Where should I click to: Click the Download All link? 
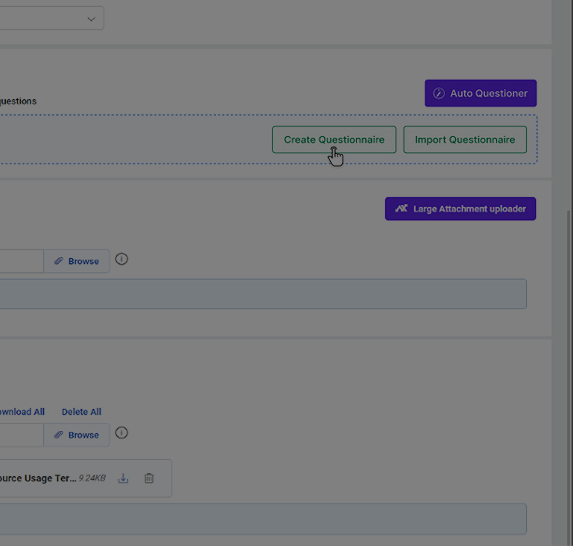(x=22, y=412)
